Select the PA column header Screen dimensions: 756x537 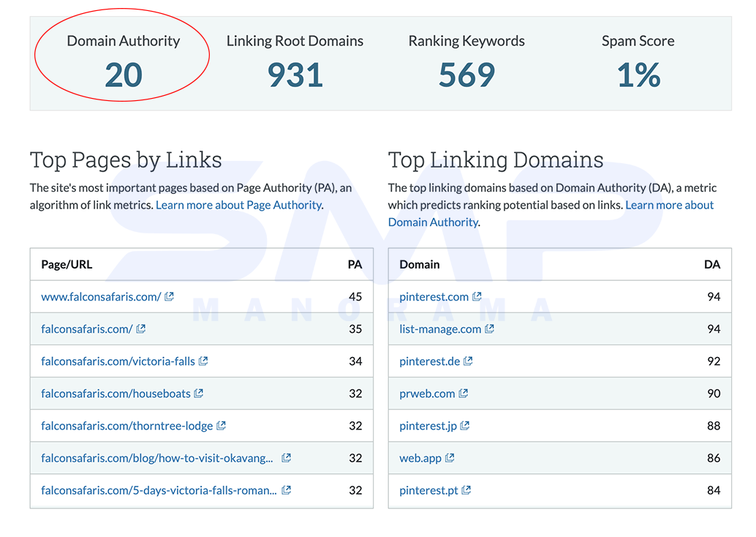355,264
